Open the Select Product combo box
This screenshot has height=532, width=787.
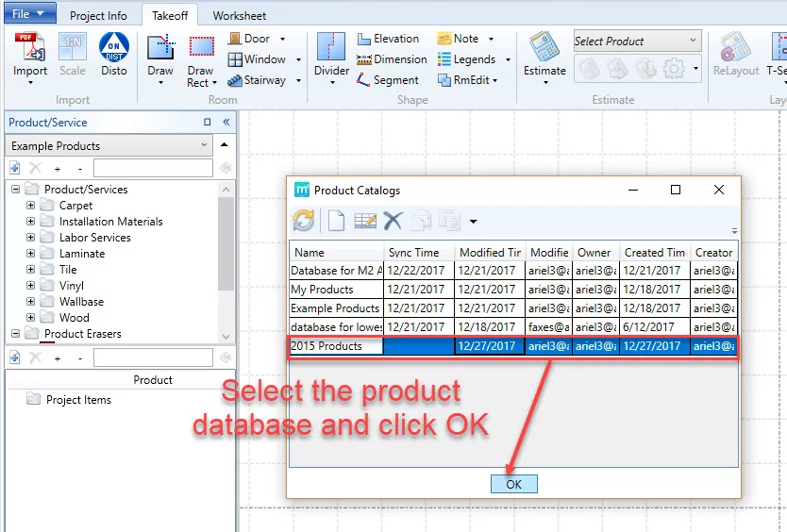pyautogui.click(x=637, y=42)
